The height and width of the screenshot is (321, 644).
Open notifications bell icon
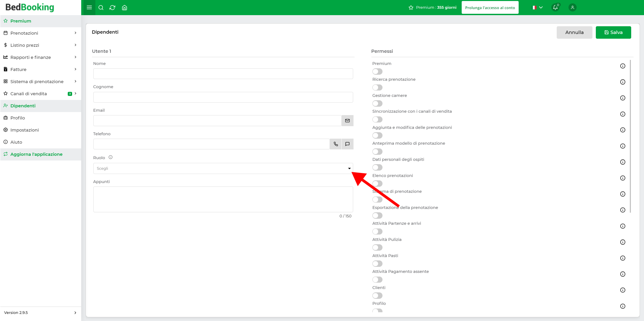(x=555, y=7)
